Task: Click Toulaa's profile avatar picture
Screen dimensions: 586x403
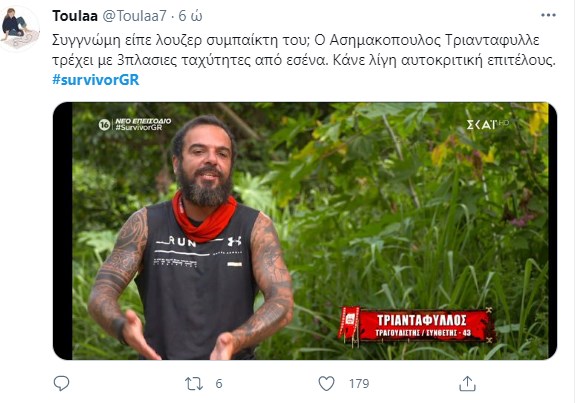Action: pos(20,28)
